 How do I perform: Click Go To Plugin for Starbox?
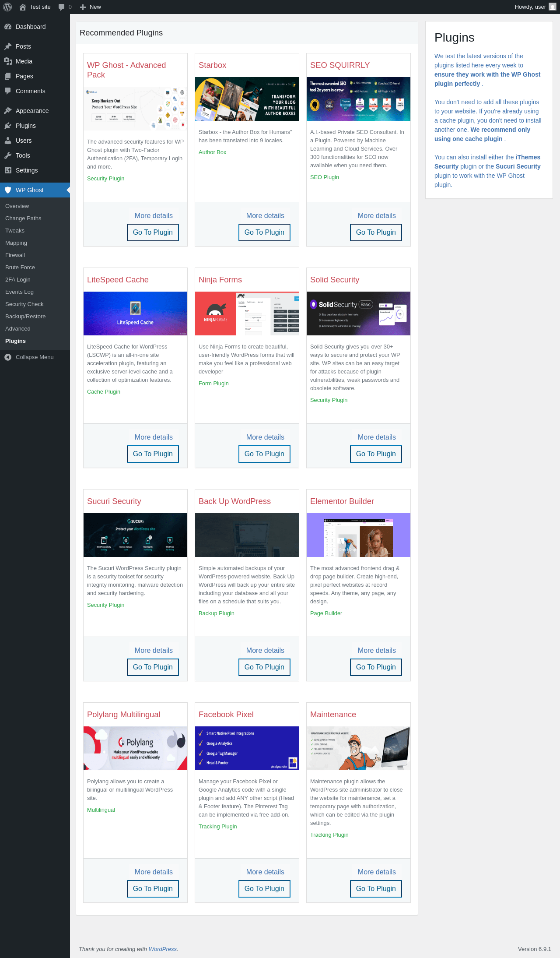pyautogui.click(x=264, y=232)
